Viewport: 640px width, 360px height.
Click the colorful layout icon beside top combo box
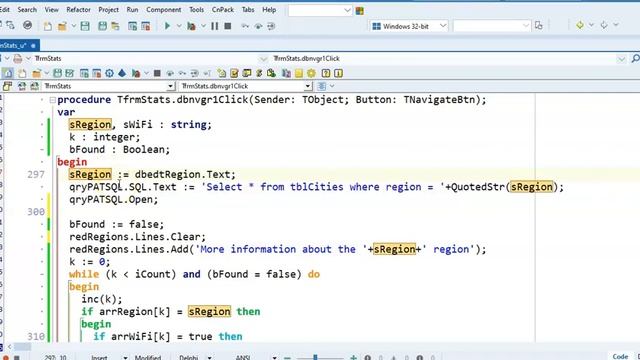click(x=360, y=11)
